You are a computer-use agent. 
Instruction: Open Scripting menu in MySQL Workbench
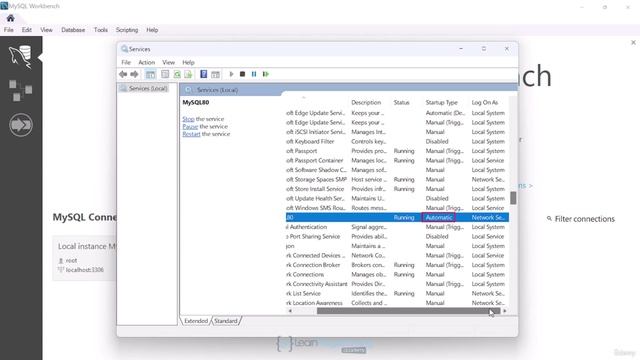(127, 30)
